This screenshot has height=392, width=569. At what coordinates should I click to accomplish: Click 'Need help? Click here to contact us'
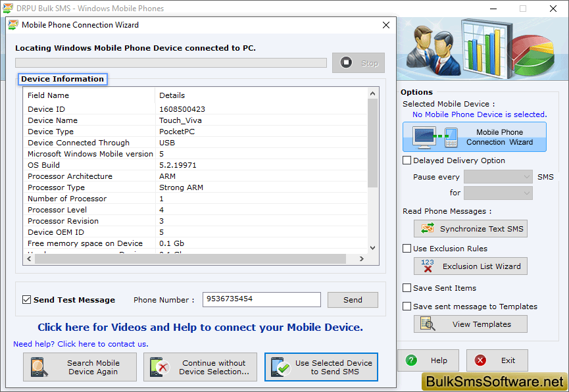[x=80, y=344]
